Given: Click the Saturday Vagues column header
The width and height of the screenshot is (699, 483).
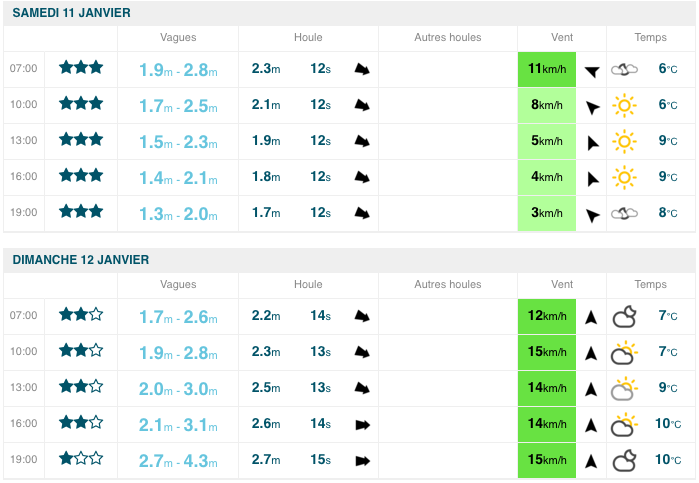Looking at the screenshot, I should (x=178, y=38).
